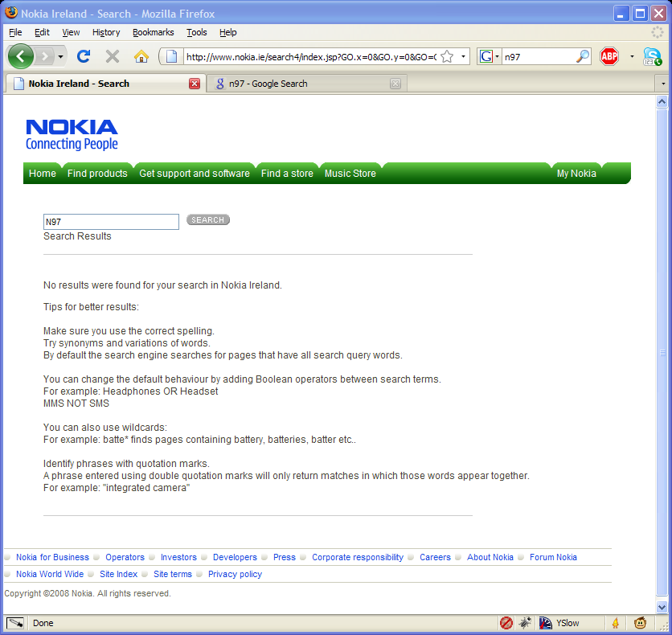Open the list all tabs dropdown
Image resolution: width=672 pixels, height=635 pixels.
point(663,84)
